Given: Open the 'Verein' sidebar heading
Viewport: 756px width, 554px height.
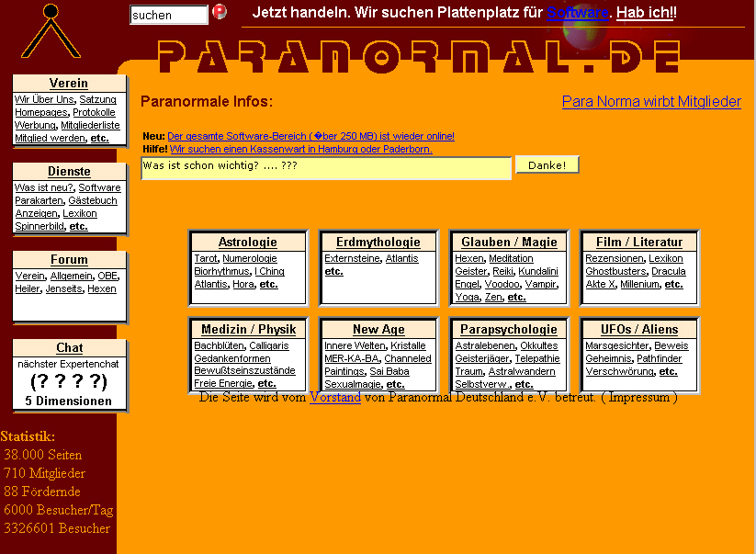Looking at the screenshot, I should pyautogui.click(x=69, y=84).
